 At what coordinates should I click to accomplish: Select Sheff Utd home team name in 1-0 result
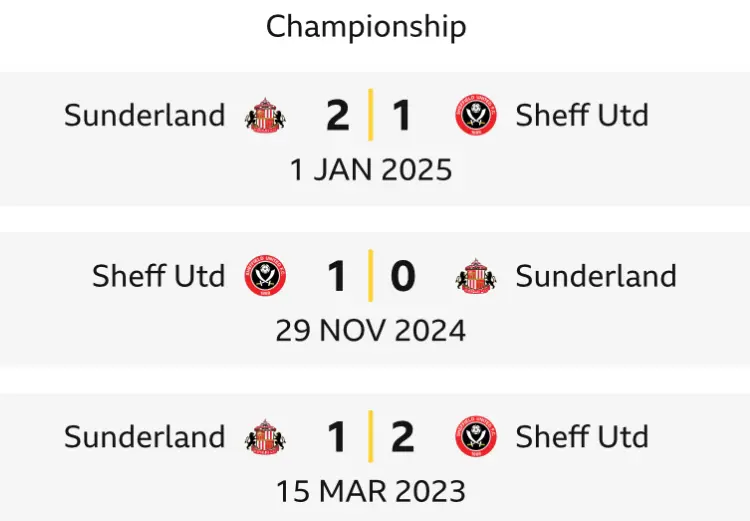(x=158, y=276)
